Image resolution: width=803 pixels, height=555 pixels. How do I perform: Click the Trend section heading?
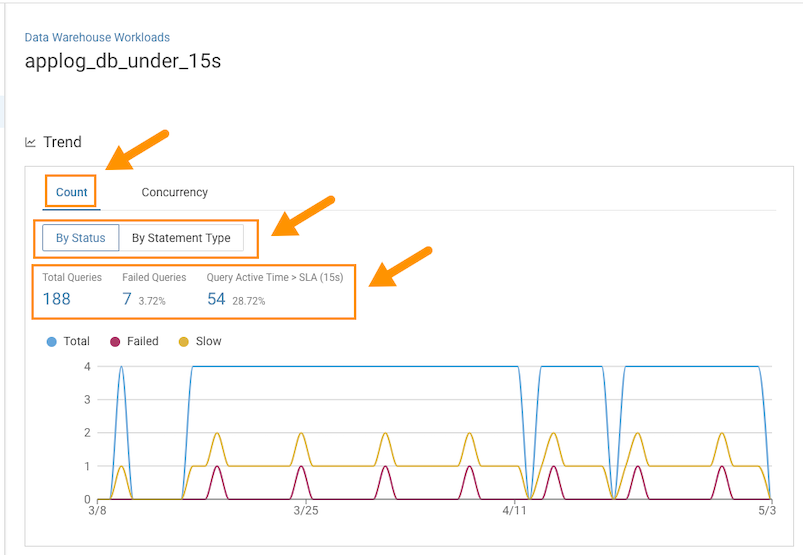[62, 142]
